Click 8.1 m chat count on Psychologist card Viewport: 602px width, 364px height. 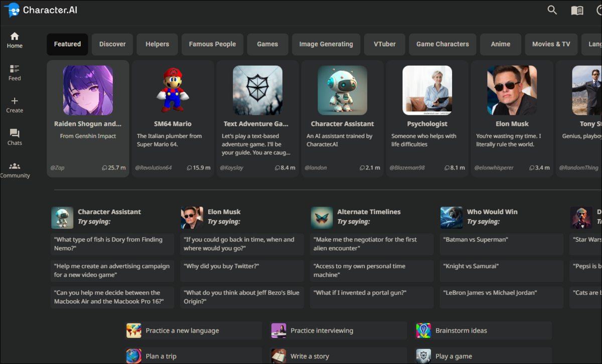click(x=455, y=168)
